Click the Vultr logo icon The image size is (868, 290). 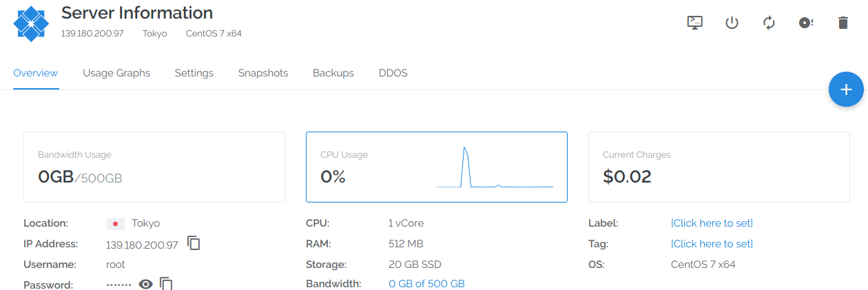click(31, 23)
